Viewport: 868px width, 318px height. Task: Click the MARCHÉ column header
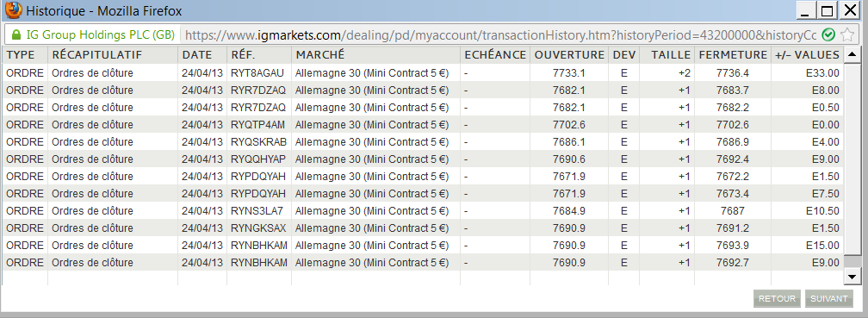coord(375,55)
